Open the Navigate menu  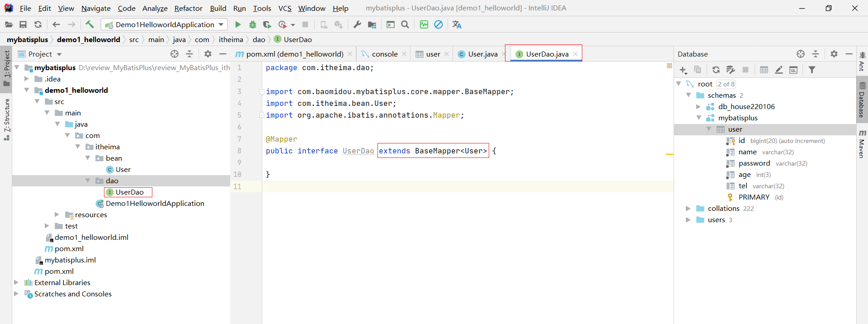click(x=96, y=8)
